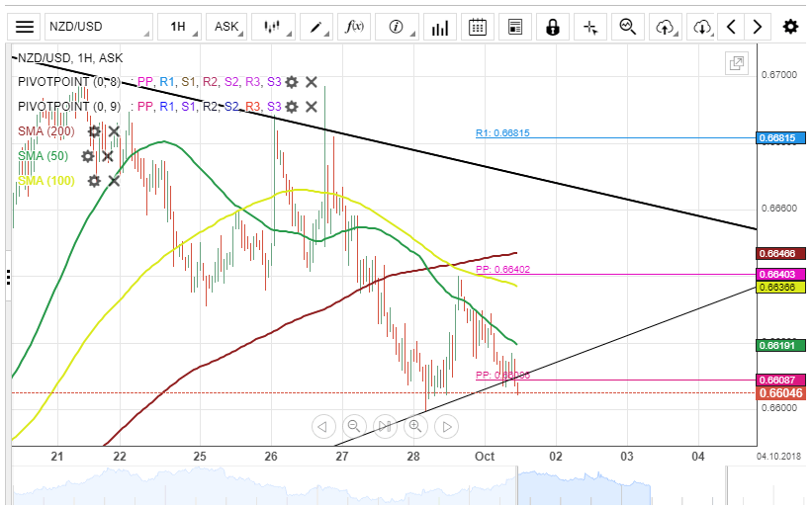
Task: Zoom in with the plus magnifier circle
Action: [x=415, y=427]
